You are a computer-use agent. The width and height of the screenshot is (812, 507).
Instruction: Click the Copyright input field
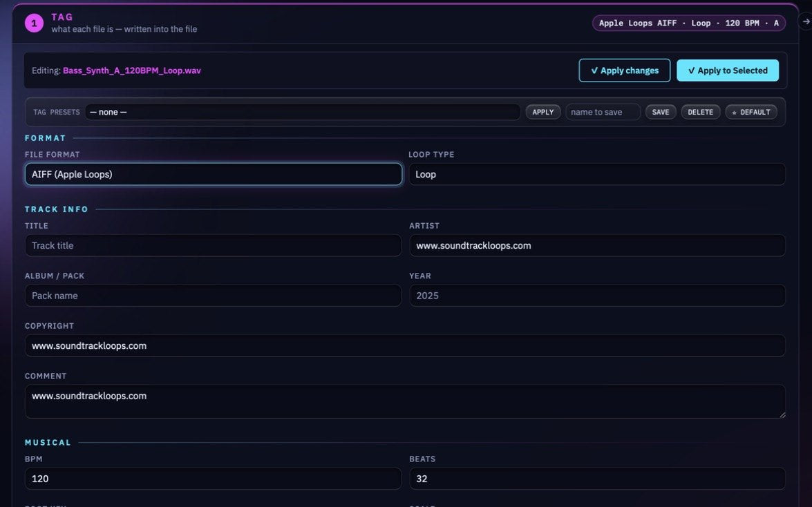pyautogui.click(x=405, y=345)
